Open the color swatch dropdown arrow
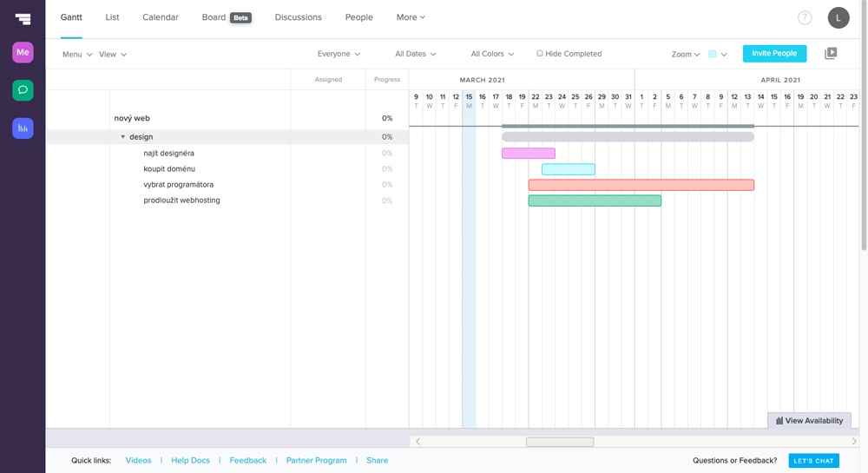This screenshot has height=473, width=868. pyautogui.click(x=724, y=54)
